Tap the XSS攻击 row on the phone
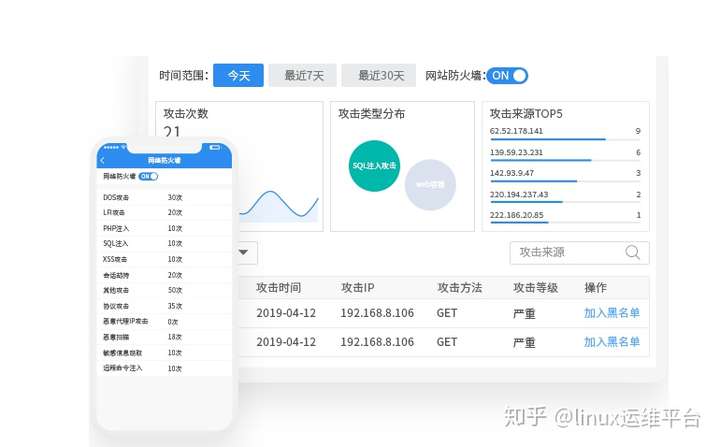This screenshot has height=447, width=720. 164,259
